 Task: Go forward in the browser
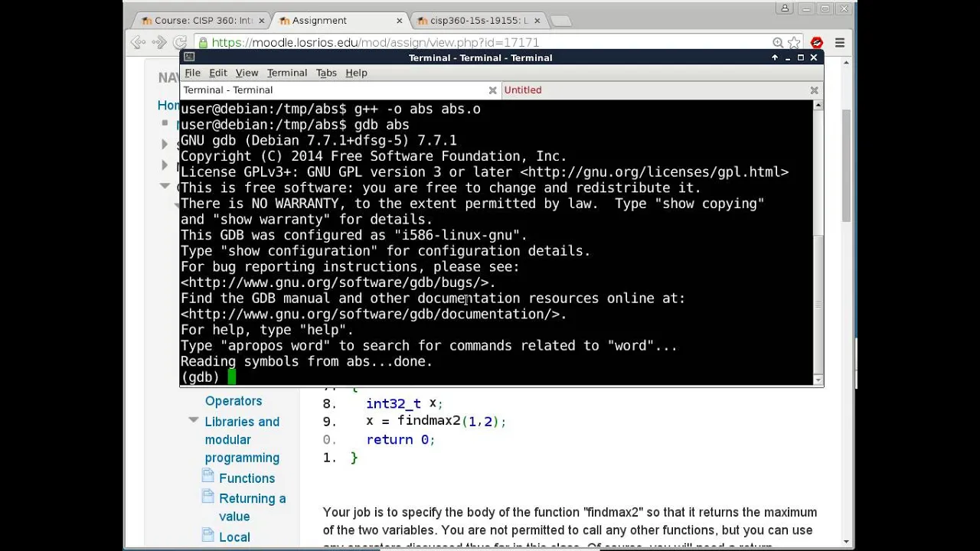(159, 43)
